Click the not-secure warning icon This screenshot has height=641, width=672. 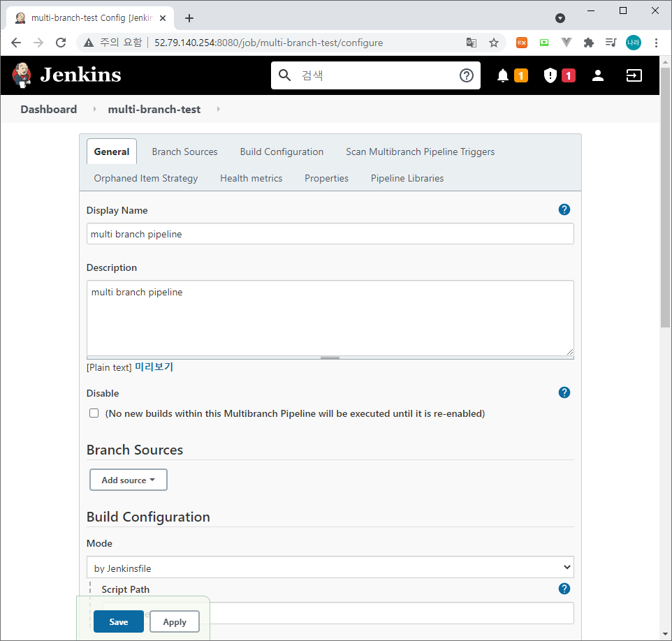[x=88, y=43]
